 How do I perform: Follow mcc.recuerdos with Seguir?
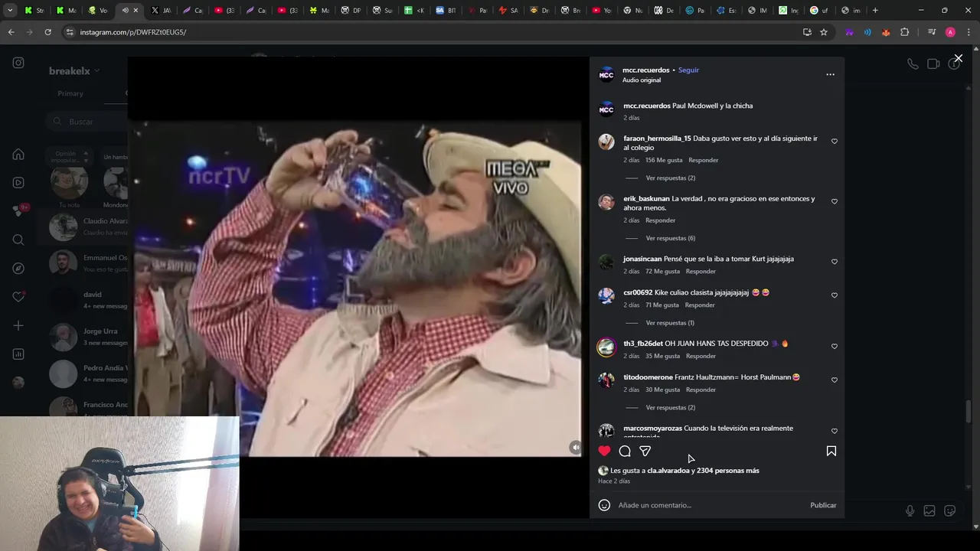click(688, 70)
